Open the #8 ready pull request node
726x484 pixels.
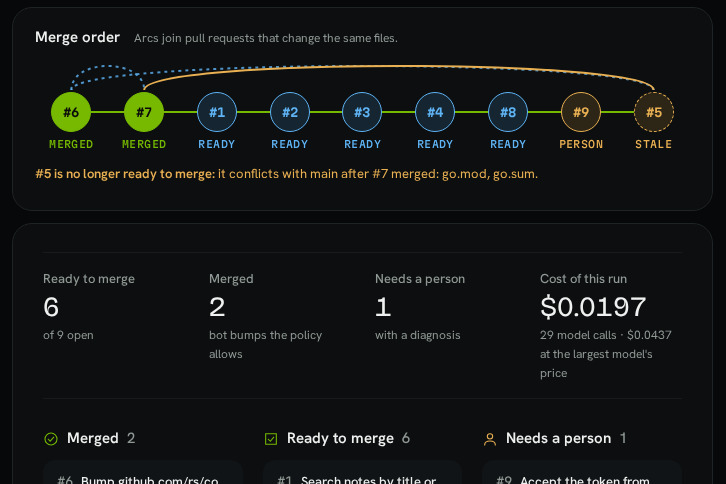click(508, 112)
